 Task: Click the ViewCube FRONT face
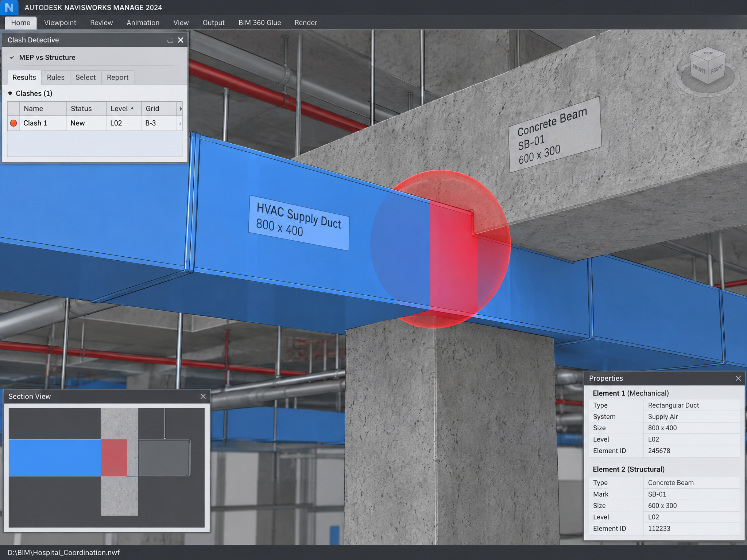coord(699,70)
